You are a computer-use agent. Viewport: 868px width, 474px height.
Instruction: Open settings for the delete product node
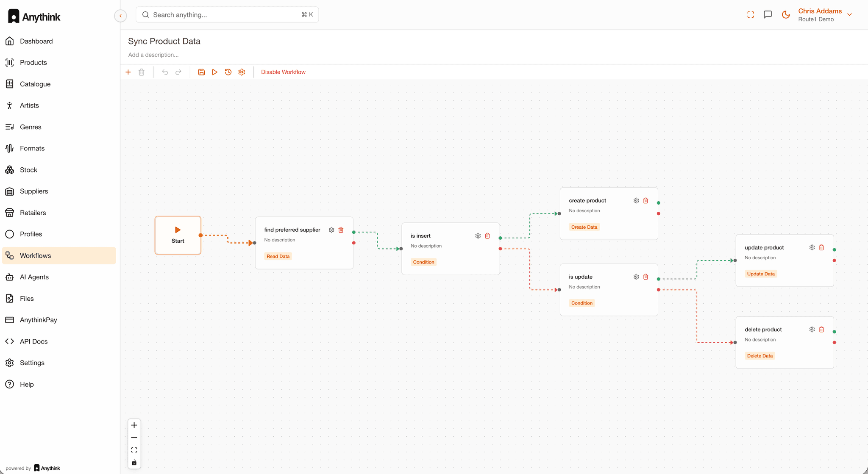click(812, 330)
